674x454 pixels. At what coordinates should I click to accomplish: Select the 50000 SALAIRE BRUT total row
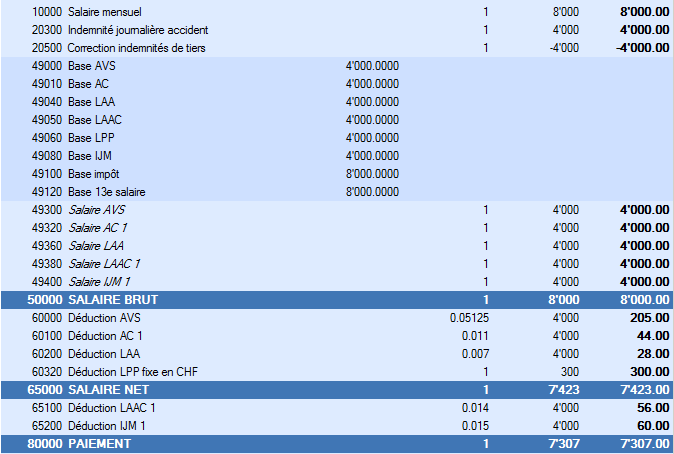[x=337, y=300]
